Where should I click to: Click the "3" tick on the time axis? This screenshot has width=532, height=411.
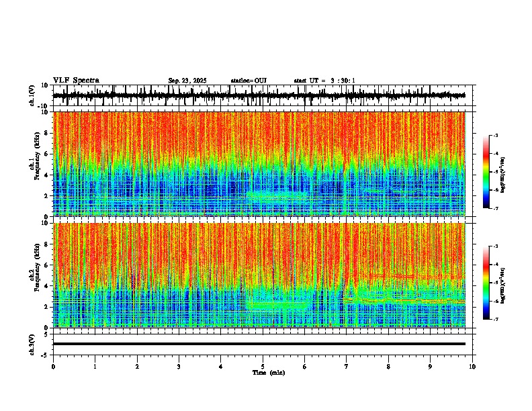(x=179, y=367)
